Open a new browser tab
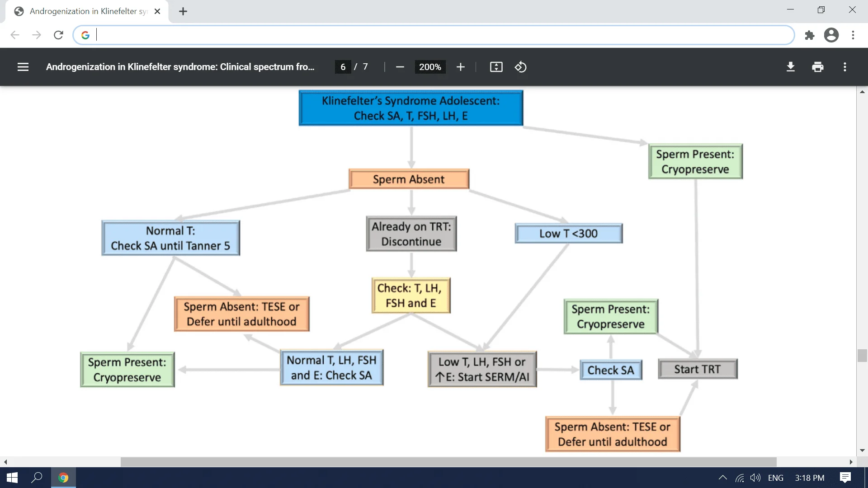This screenshot has height=488, width=868. pyautogui.click(x=183, y=11)
